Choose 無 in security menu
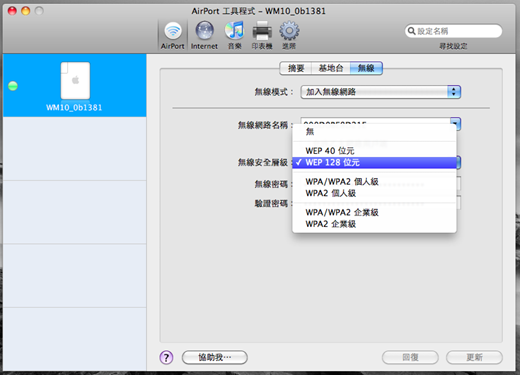The height and width of the screenshot is (375, 520). [x=374, y=132]
